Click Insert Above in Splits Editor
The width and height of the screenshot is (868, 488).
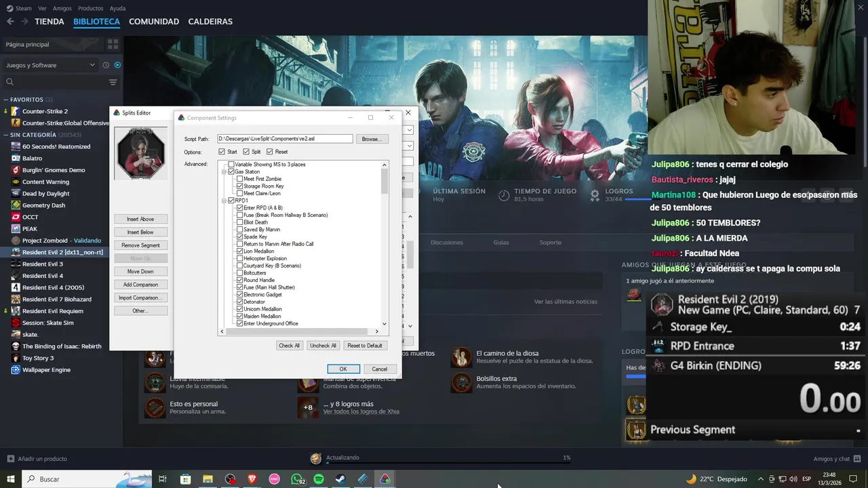pos(140,219)
